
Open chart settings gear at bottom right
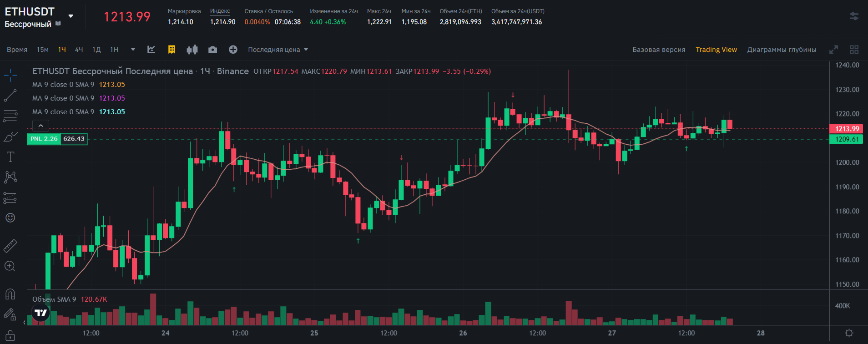[x=849, y=333]
